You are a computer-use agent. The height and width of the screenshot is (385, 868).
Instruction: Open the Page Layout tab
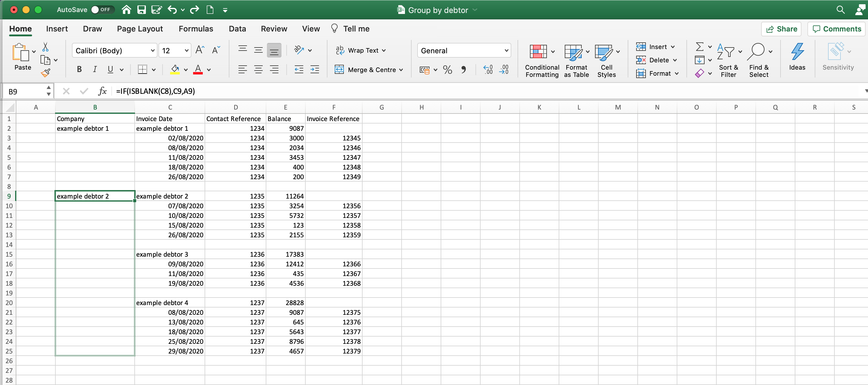click(140, 29)
